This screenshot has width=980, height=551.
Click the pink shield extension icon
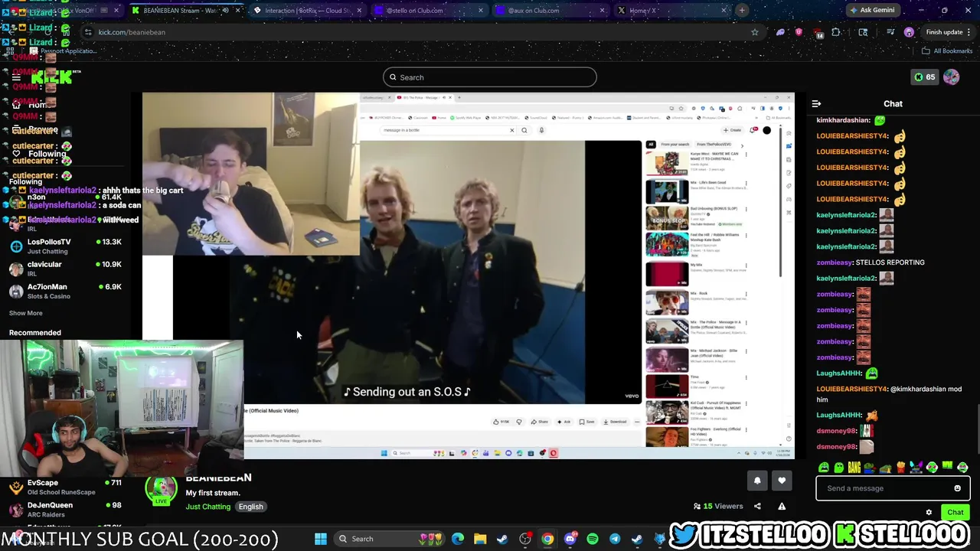click(799, 32)
